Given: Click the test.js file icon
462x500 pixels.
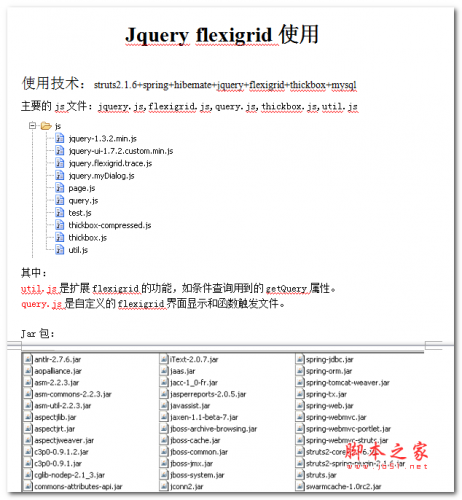Looking at the screenshot, I should (x=60, y=212).
